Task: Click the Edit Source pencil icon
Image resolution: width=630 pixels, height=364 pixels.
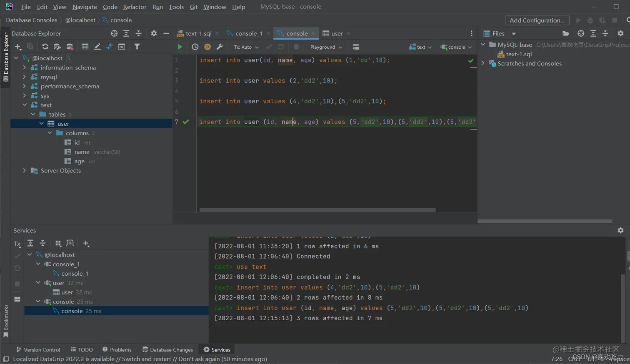Action: tap(97, 47)
